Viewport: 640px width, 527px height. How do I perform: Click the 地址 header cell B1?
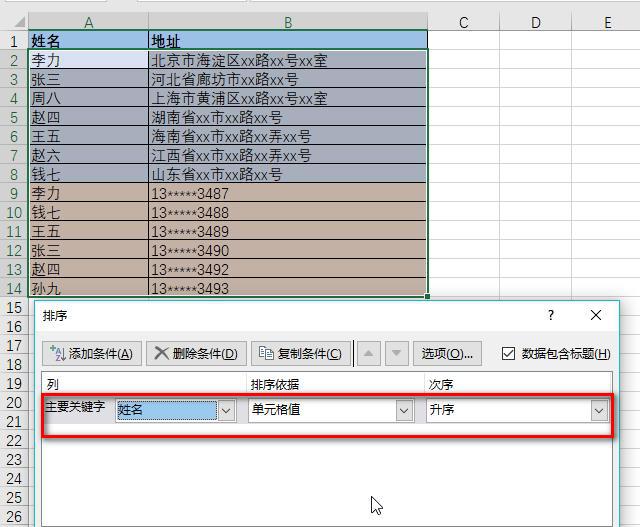pos(288,41)
